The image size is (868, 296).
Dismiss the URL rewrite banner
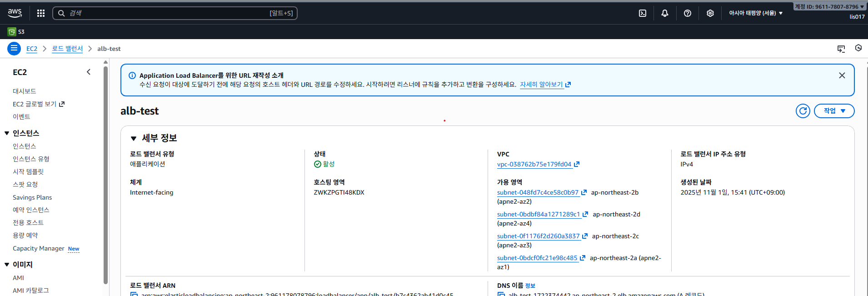[x=842, y=75]
